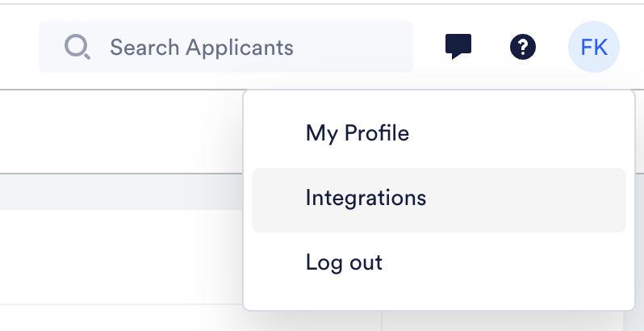Click the round question mark button
This screenshot has height=331, width=644.
pyautogui.click(x=522, y=47)
